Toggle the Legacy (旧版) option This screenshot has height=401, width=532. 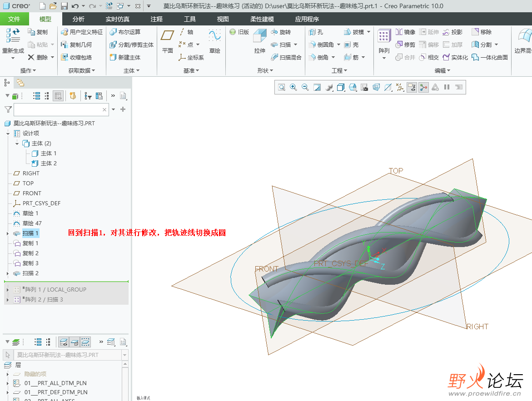(239, 32)
